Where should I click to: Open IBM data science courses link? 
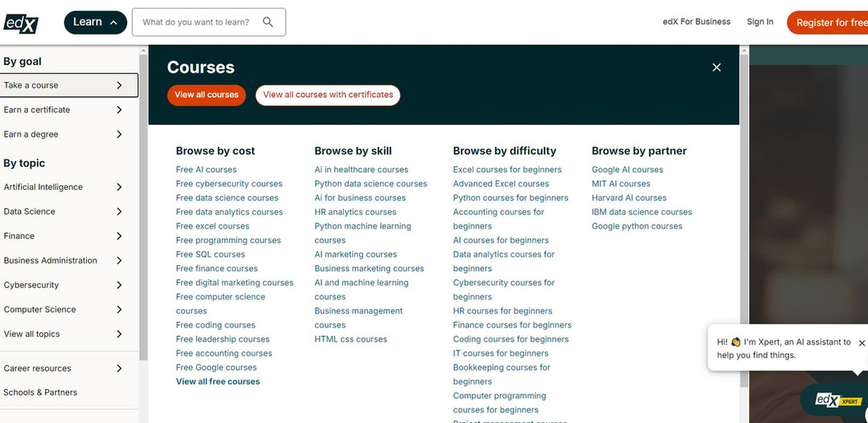(x=641, y=212)
